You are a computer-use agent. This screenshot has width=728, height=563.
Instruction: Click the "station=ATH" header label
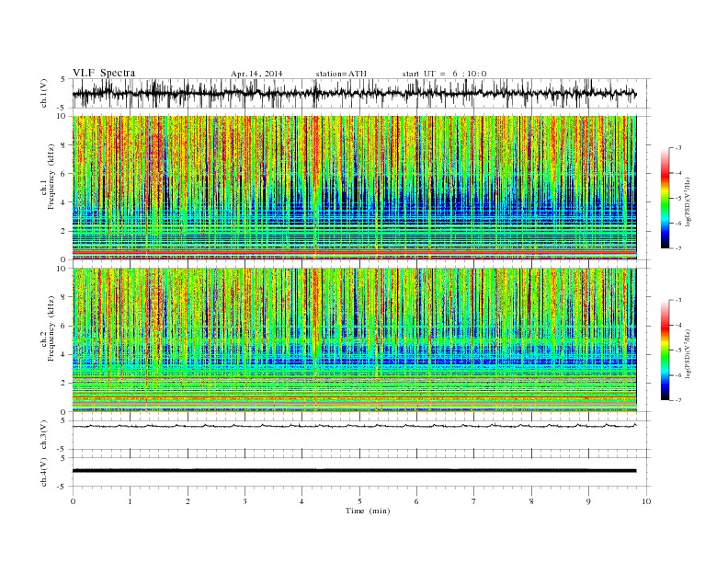tap(341, 74)
